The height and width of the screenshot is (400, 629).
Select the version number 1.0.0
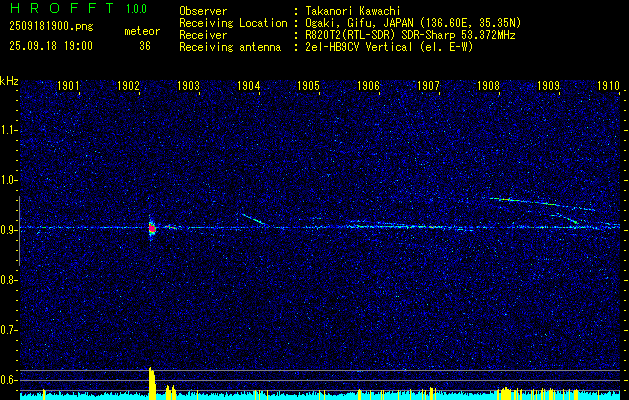pos(136,9)
